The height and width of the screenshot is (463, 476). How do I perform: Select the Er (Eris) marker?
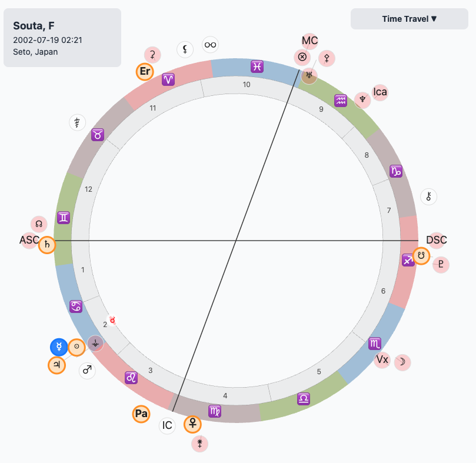pyautogui.click(x=145, y=72)
